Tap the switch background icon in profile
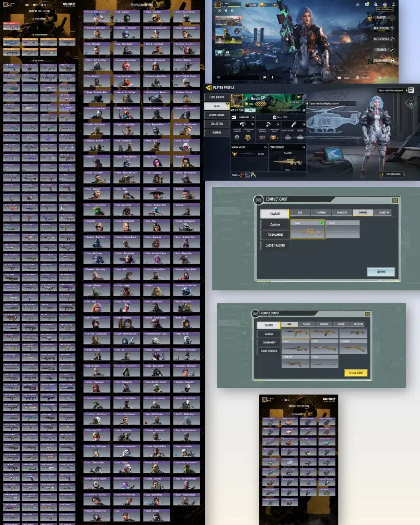 tap(411, 90)
